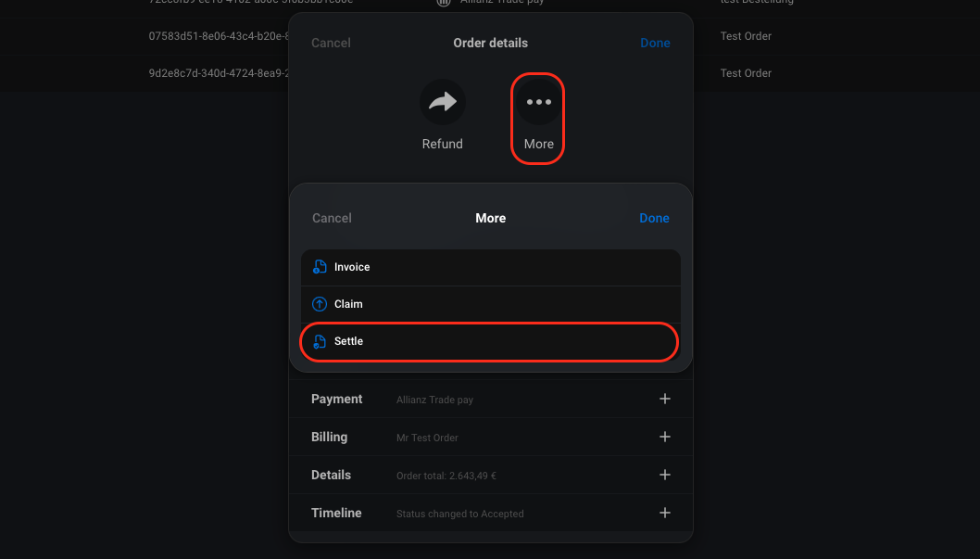Click the Invoice document icon
Screen dimensions: 980x559
[x=320, y=267]
